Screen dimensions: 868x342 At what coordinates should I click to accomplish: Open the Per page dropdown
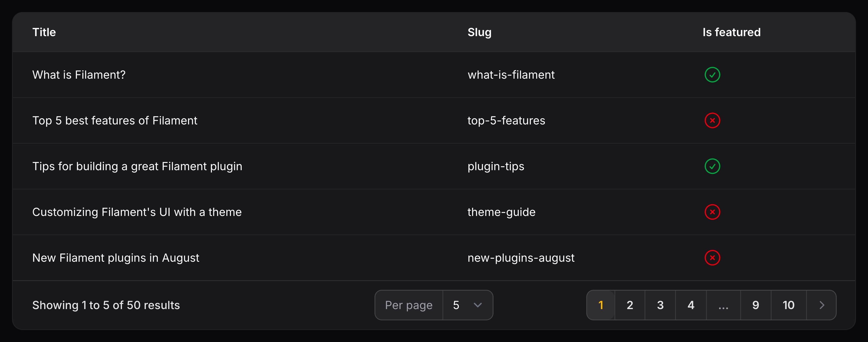(x=467, y=305)
